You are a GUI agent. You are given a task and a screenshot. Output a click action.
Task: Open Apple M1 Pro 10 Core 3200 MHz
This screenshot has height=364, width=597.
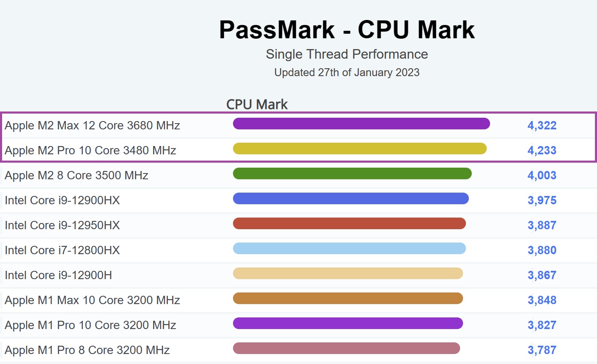click(x=90, y=325)
